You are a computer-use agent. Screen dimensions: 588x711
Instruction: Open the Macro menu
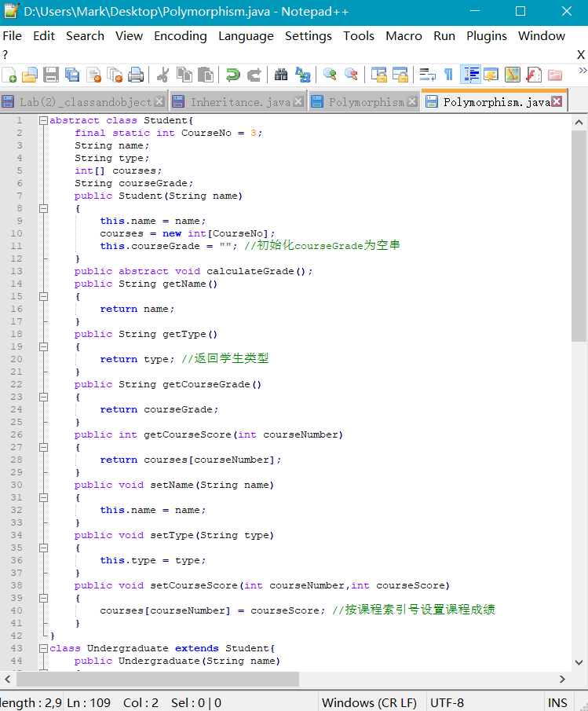point(404,36)
